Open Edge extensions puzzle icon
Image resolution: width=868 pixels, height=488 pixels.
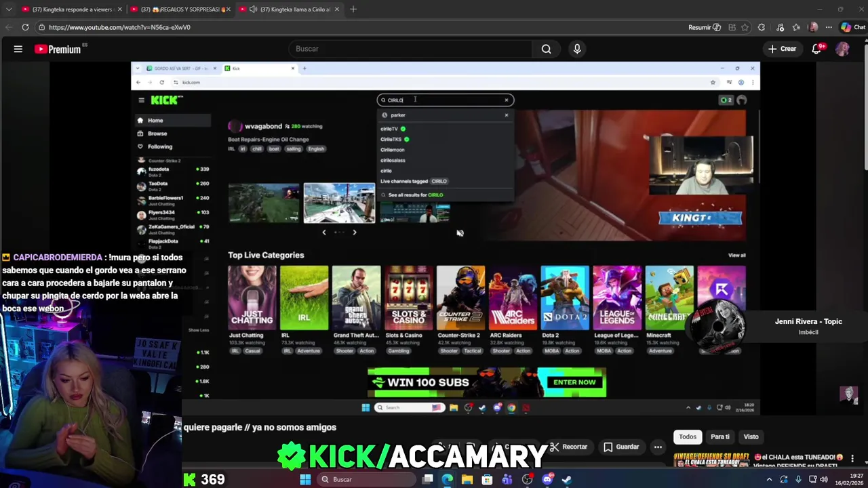click(x=762, y=27)
